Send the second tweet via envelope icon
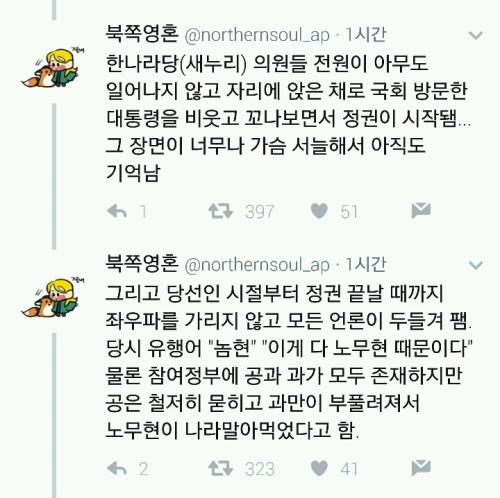This screenshot has width=500, height=498. coord(421,467)
